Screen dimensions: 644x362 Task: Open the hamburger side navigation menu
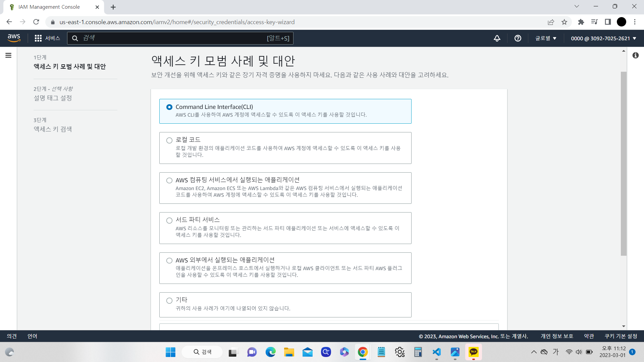8,55
